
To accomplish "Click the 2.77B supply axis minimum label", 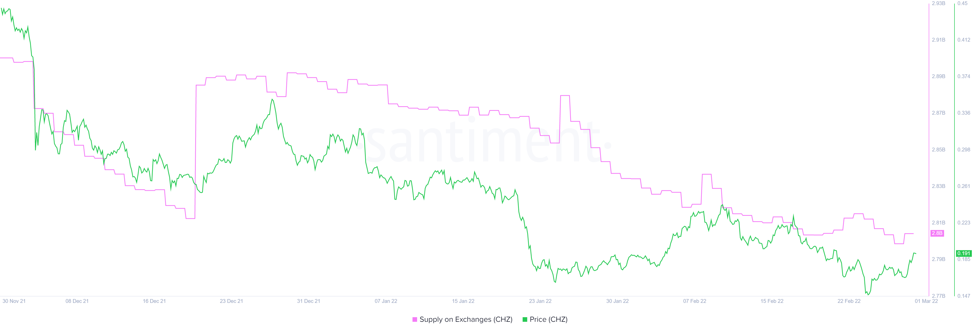I will [x=939, y=296].
